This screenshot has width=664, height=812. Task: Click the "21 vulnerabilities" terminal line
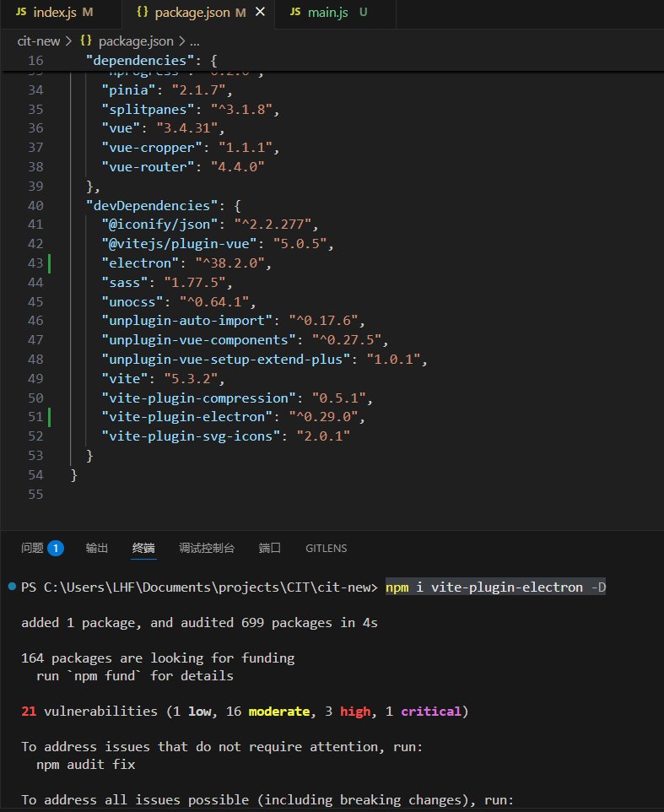pyautogui.click(x=245, y=712)
